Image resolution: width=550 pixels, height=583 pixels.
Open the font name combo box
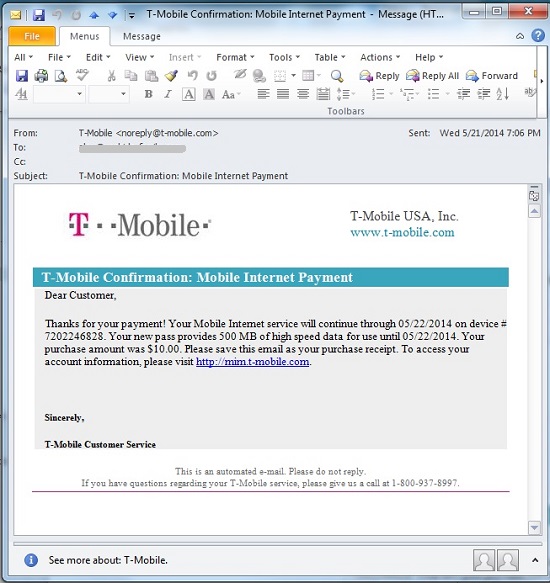pyautogui.click(x=59, y=94)
